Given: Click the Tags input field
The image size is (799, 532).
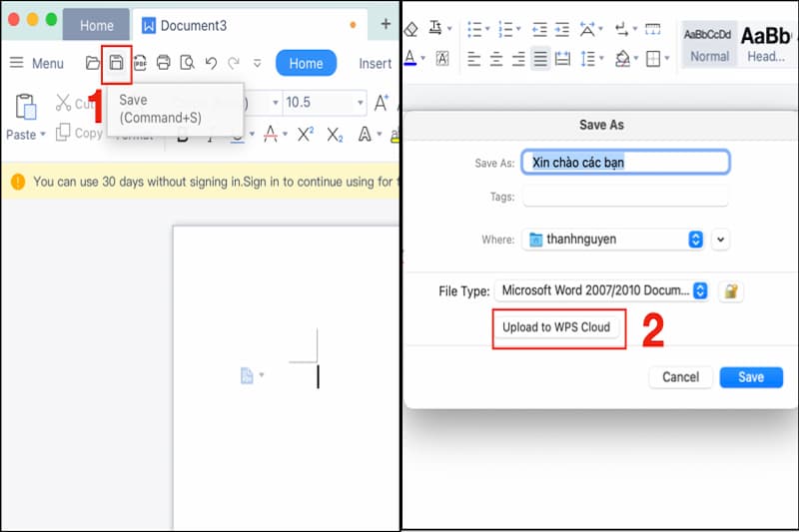Looking at the screenshot, I should point(626,197).
